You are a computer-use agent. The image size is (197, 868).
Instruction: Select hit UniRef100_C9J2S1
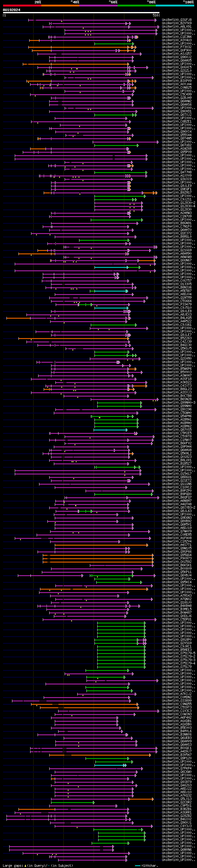point(177,199)
